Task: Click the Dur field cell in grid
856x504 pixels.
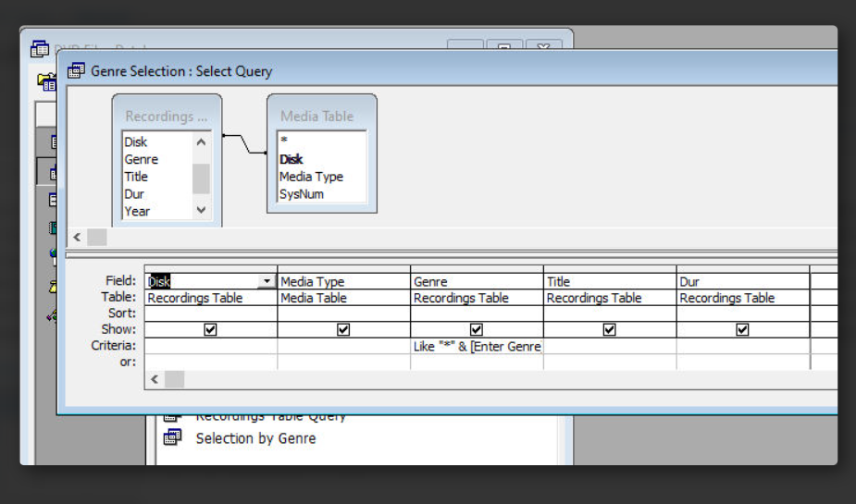Action: (743, 281)
